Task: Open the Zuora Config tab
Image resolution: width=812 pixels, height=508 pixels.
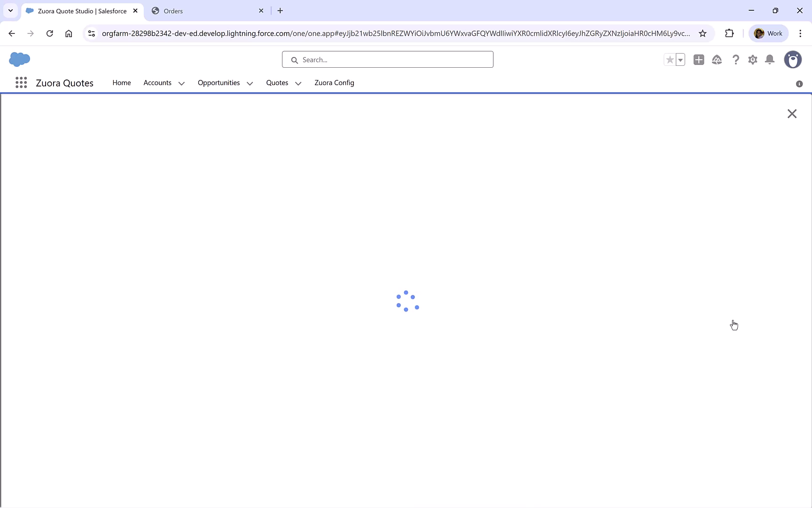Action: point(334,83)
